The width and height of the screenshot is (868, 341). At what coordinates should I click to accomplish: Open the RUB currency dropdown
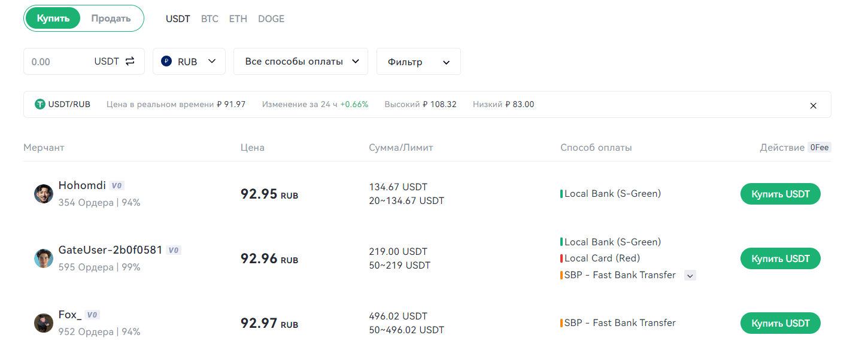(189, 61)
